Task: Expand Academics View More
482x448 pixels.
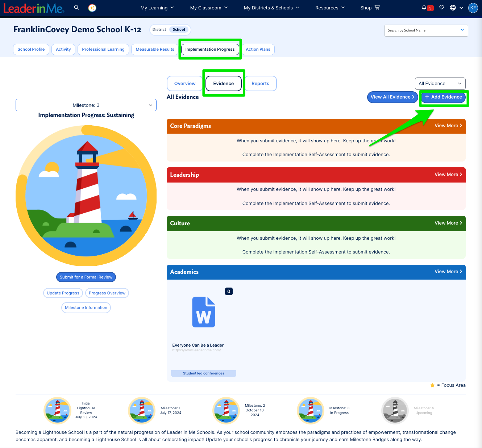Action: (x=448, y=272)
